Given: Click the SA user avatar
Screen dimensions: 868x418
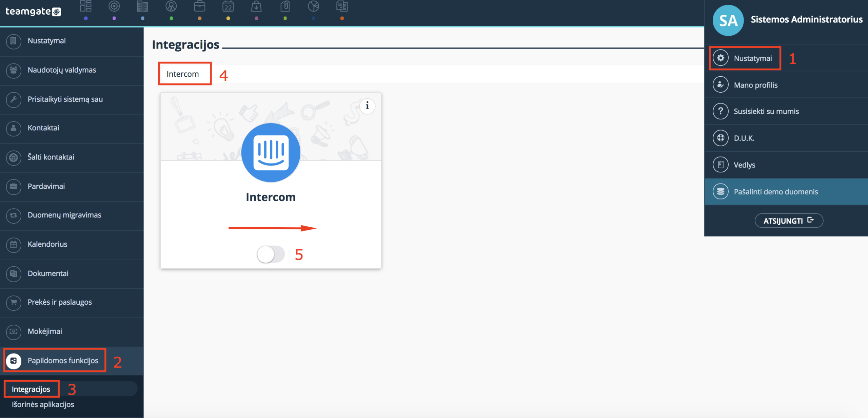Looking at the screenshot, I should point(728,20).
